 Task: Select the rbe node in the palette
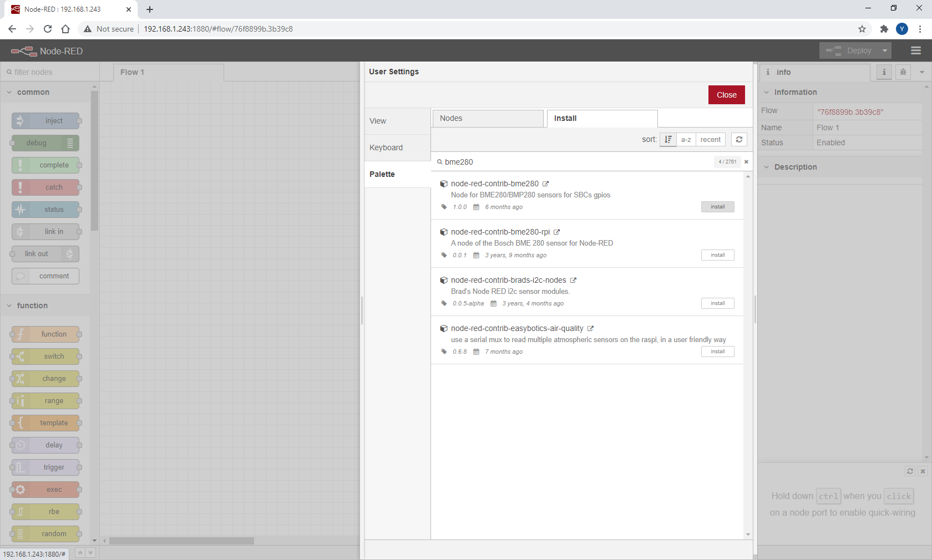click(x=45, y=512)
